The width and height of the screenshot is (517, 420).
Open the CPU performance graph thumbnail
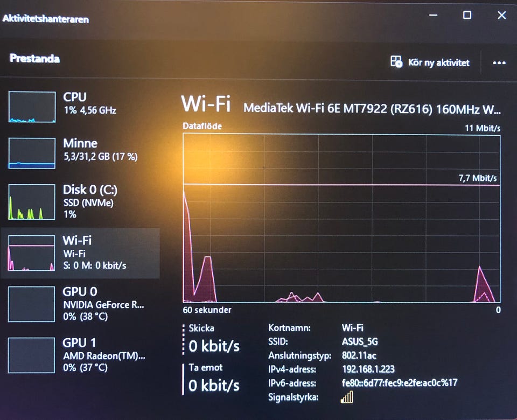pyautogui.click(x=32, y=107)
